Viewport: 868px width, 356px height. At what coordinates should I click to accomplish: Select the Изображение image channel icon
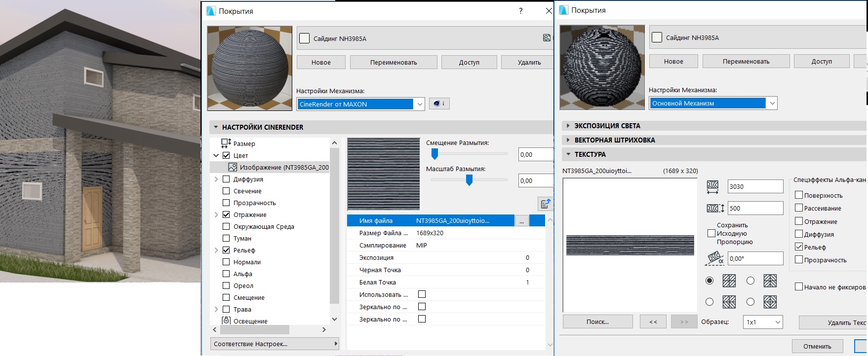[x=233, y=167]
